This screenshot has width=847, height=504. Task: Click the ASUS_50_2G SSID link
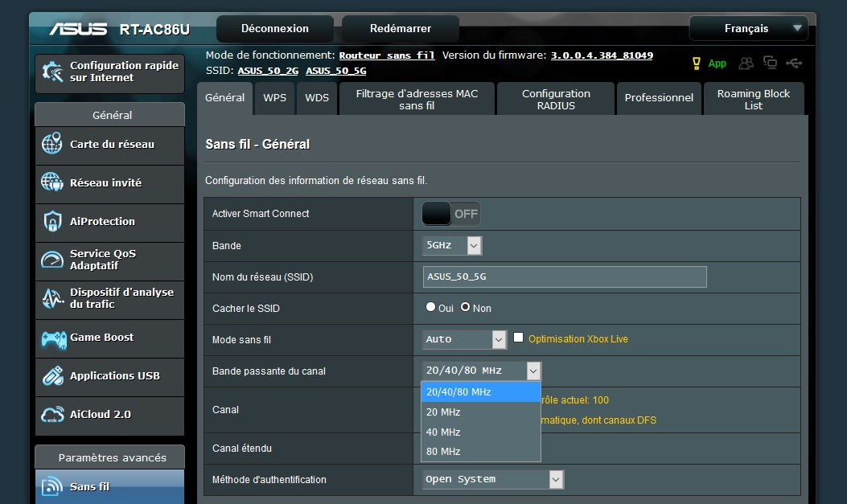(268, 71)
